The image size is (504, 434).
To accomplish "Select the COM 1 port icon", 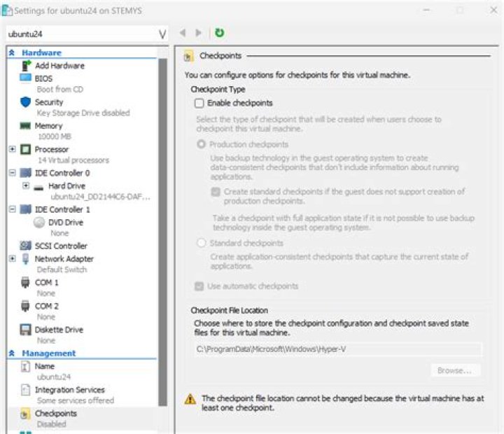I will [25, 283].
